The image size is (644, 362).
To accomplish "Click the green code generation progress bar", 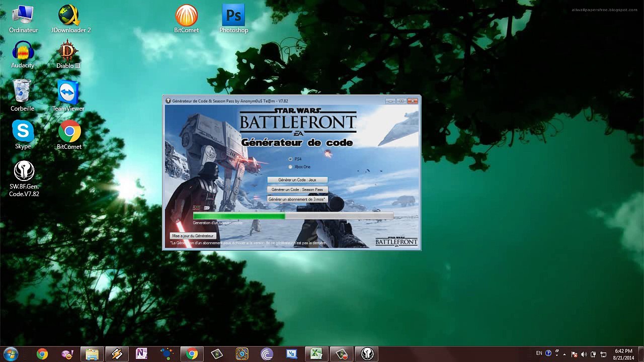I will point(293,216).
